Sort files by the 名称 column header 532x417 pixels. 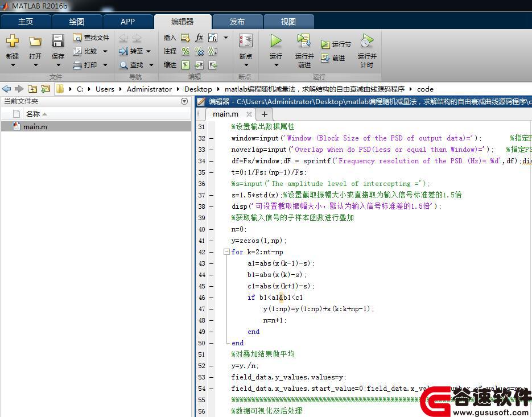coord(107,114)
